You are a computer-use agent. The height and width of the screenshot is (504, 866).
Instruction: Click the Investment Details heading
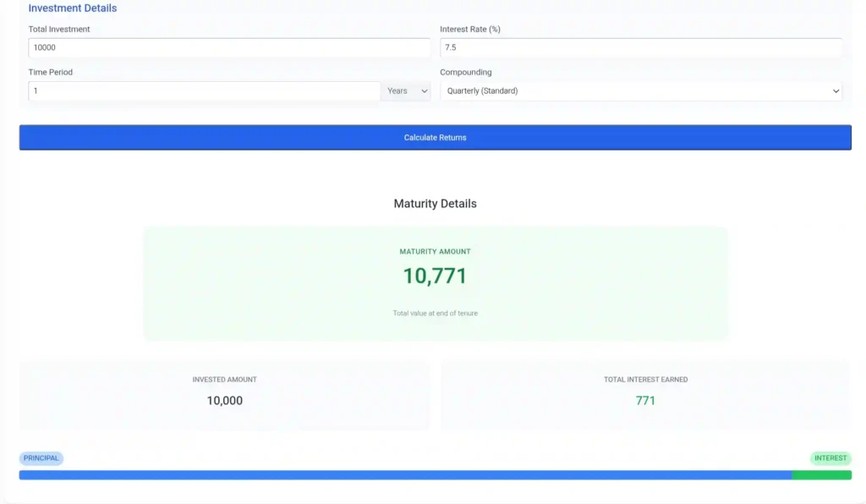71,8
